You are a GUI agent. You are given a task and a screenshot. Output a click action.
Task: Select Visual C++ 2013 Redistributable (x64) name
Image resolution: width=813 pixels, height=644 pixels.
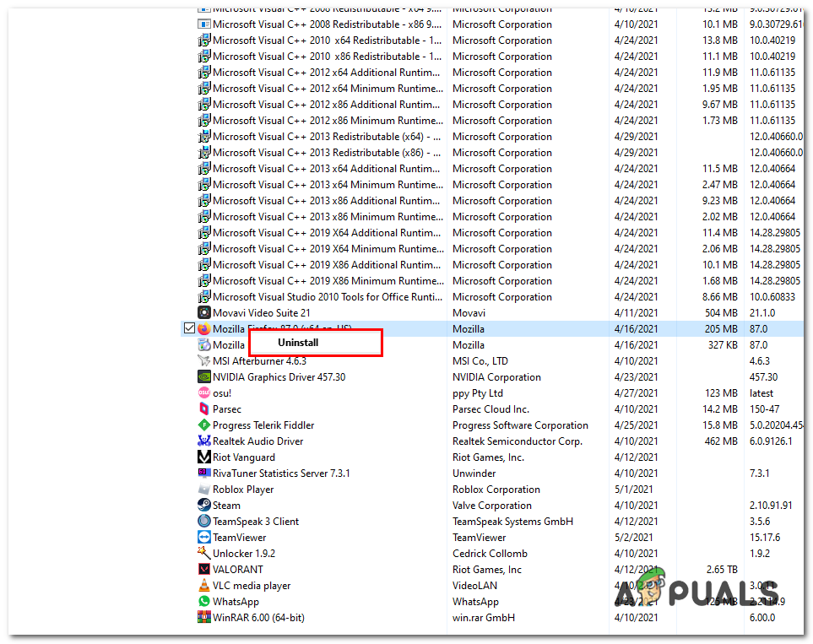tap(327, 137)
